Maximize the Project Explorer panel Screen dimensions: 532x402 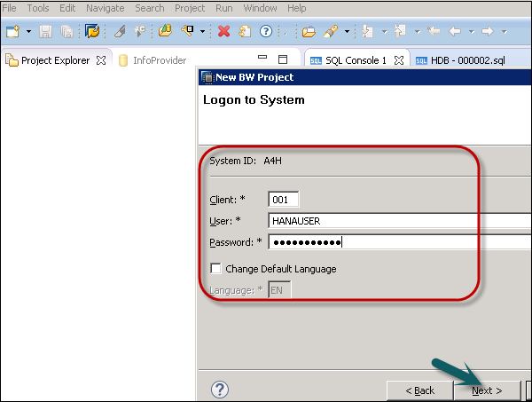[282, 60]
